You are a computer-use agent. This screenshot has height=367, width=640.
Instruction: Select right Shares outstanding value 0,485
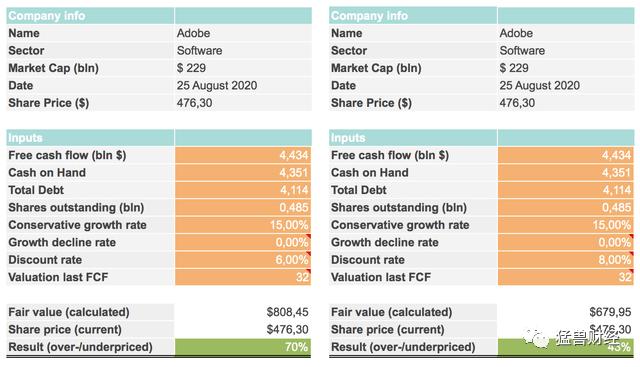[566, 207]
